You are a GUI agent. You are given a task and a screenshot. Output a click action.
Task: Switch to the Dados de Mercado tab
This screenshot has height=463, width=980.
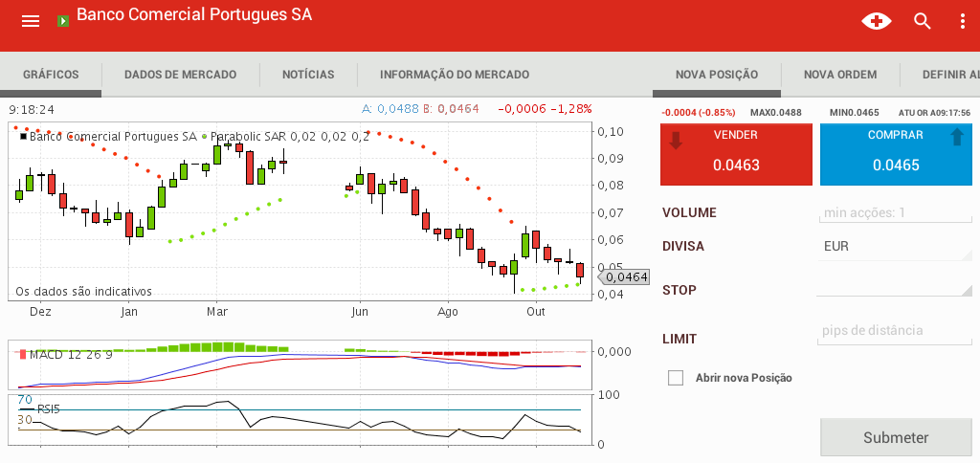(180, 75)
